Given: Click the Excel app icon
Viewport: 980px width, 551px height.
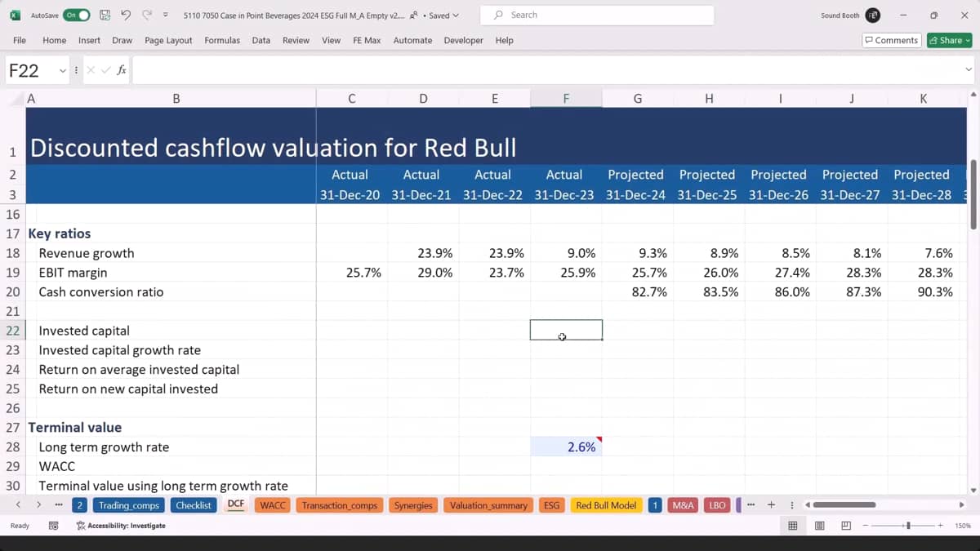Looking at the screenshot, I should 15,15.
